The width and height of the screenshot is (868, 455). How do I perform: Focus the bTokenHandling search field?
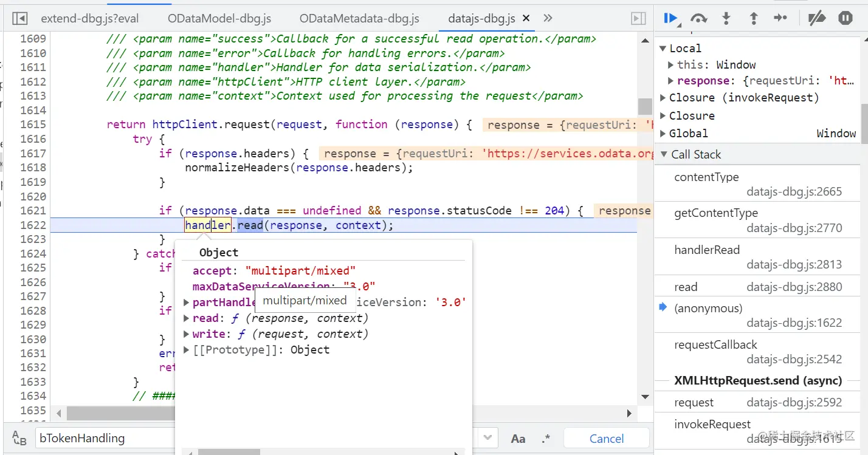[255, 438]
